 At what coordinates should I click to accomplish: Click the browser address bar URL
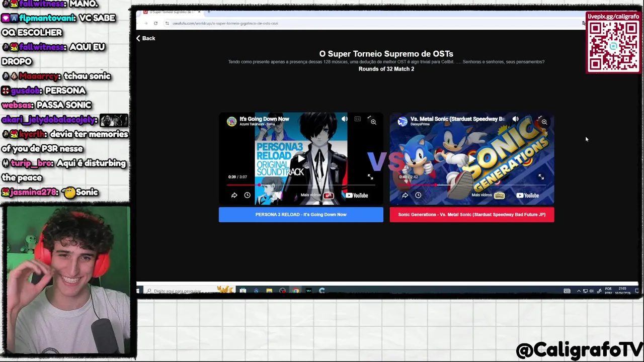click(x=225, y=23)
